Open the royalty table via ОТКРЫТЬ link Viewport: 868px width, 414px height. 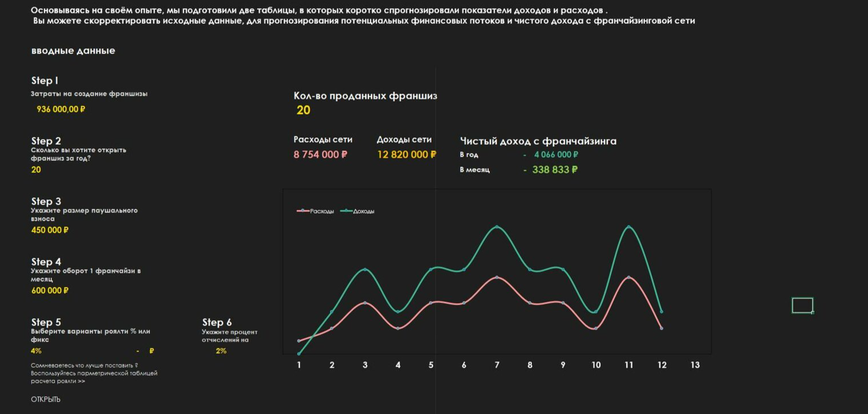coord(46,400)
